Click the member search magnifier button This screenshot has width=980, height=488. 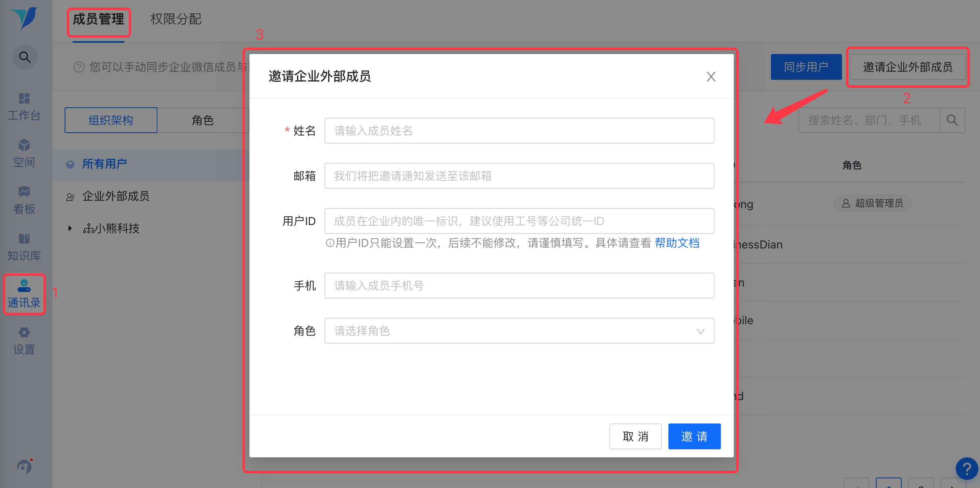click(952, 120)
